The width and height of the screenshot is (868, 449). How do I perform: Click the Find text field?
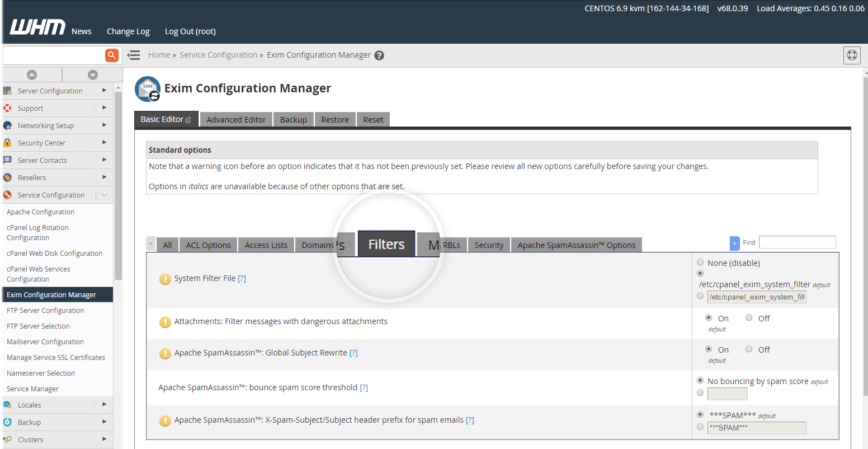tap(797, 242)
